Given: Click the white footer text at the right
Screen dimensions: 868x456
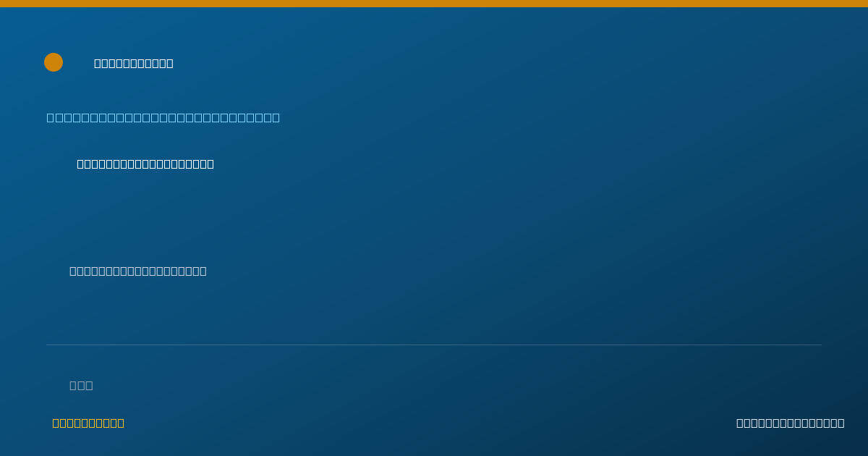Looking at the screenshot, I should coord(790,423).
